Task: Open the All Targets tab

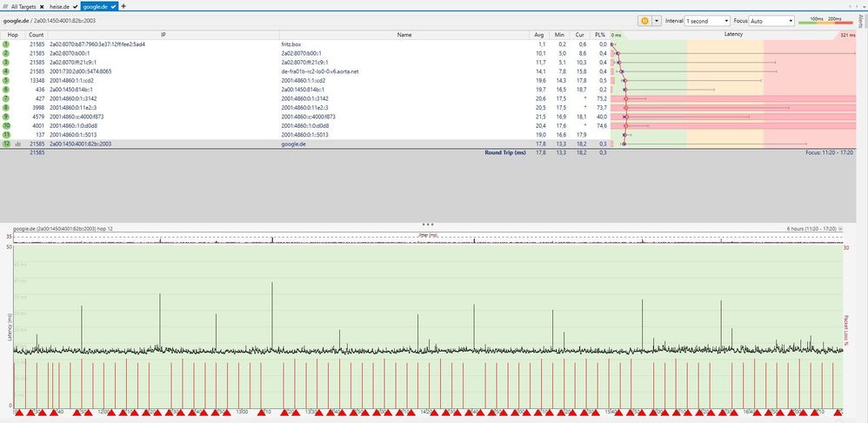Action: pyautogui.click(x=21, y=6)
